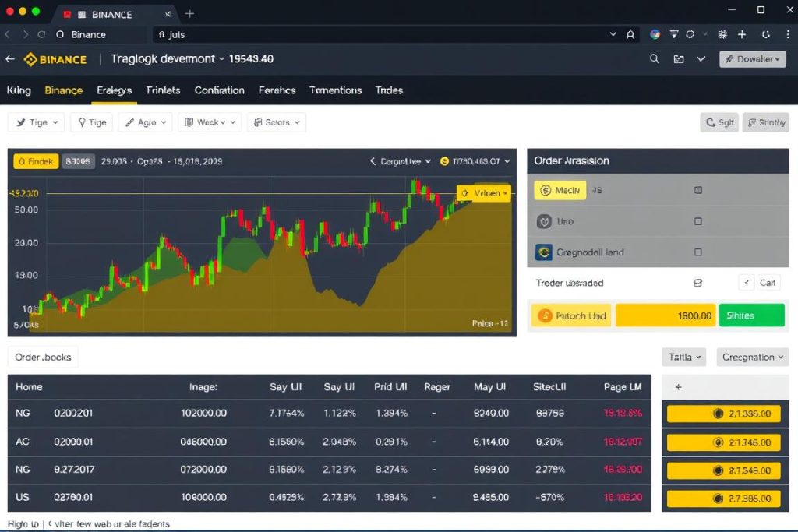Toggle the Macln checkbox
798x532 pixels.
(x=698, y=190)
